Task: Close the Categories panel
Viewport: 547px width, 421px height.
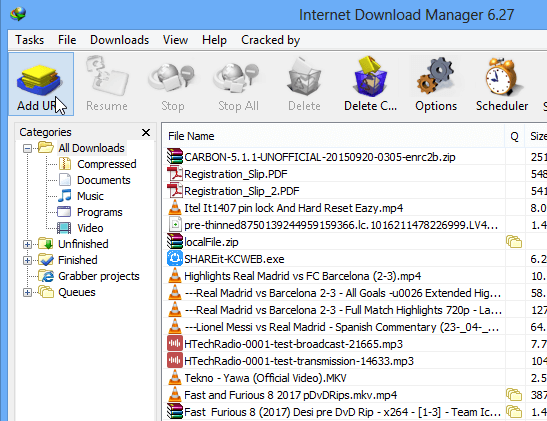Action: (x=146, y=132)
